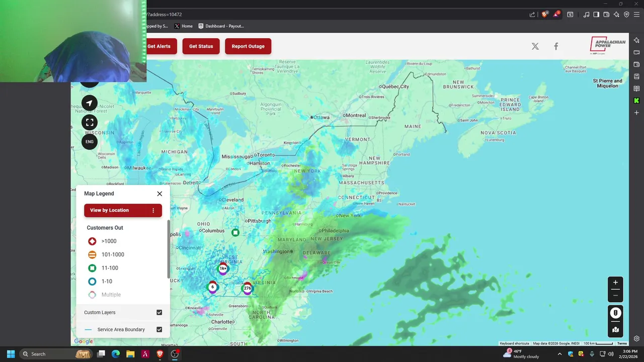Click green outage marker near Pittsburgh
The height and width of the screenshot is (362, 644).
click(235, 232)
